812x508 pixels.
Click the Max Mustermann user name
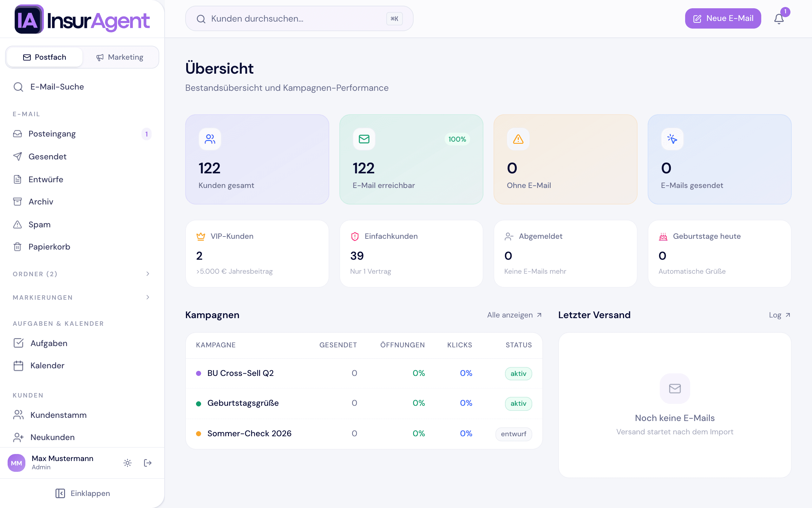click(62, 458)
